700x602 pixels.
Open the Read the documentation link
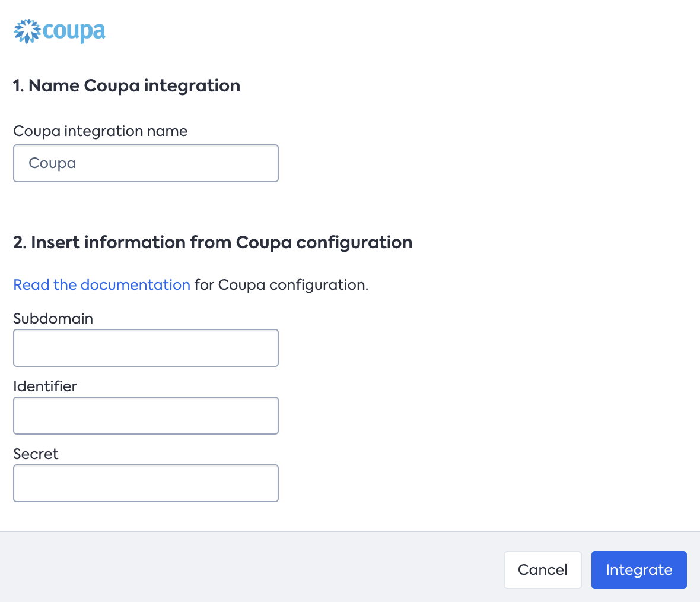(x=102, y=285)
